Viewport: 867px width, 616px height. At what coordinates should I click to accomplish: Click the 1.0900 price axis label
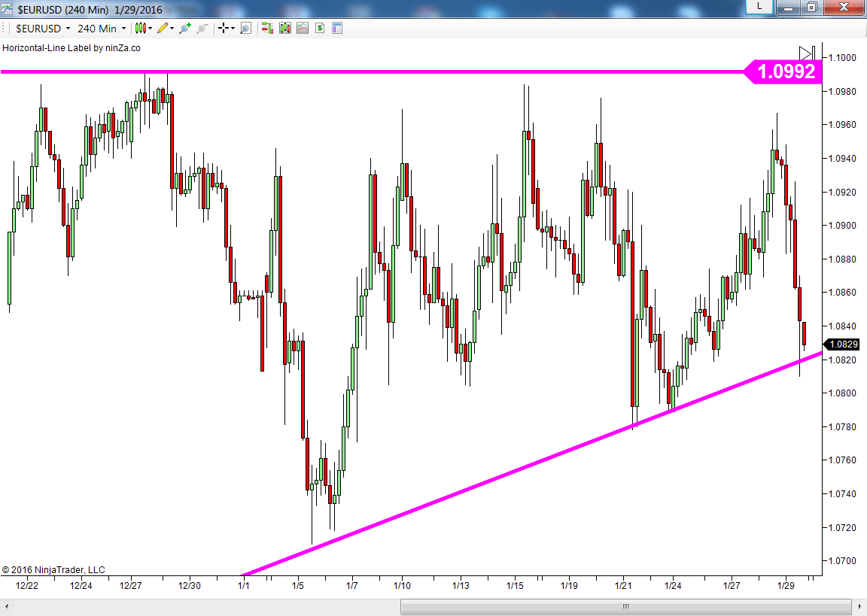point(842,226)
